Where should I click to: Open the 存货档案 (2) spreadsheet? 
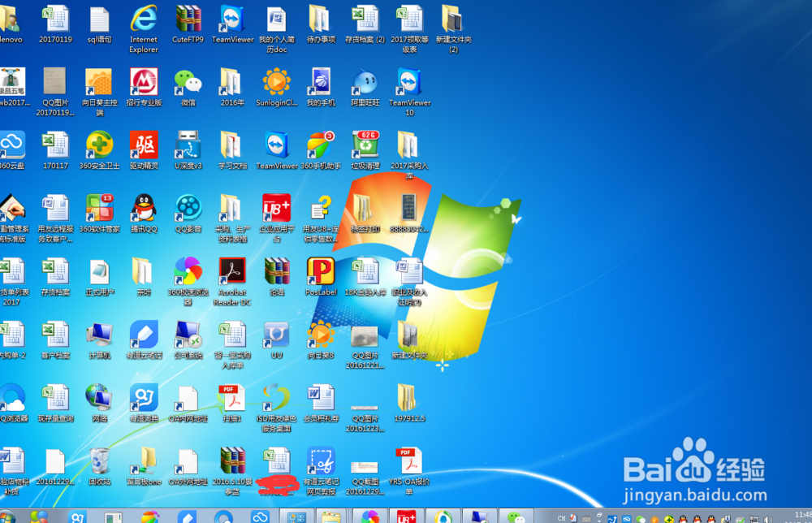pos(365,24)
